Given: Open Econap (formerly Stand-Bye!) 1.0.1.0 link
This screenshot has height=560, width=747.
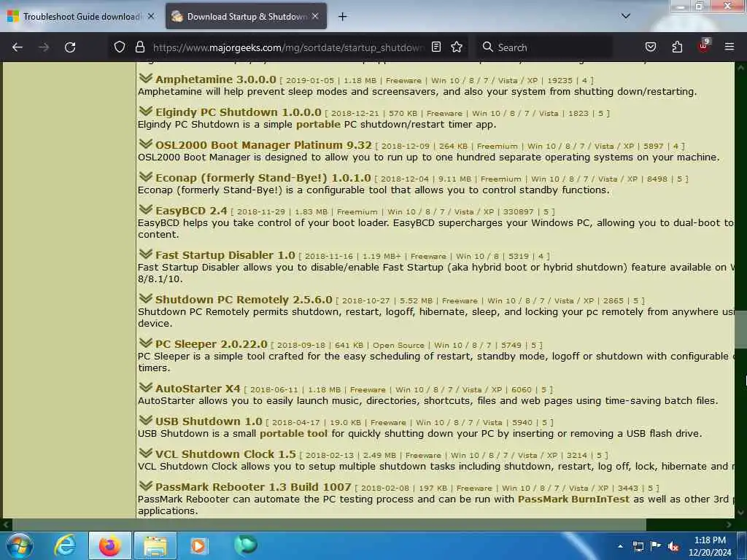Looking at the screenshot, I should tap(263, 178).
